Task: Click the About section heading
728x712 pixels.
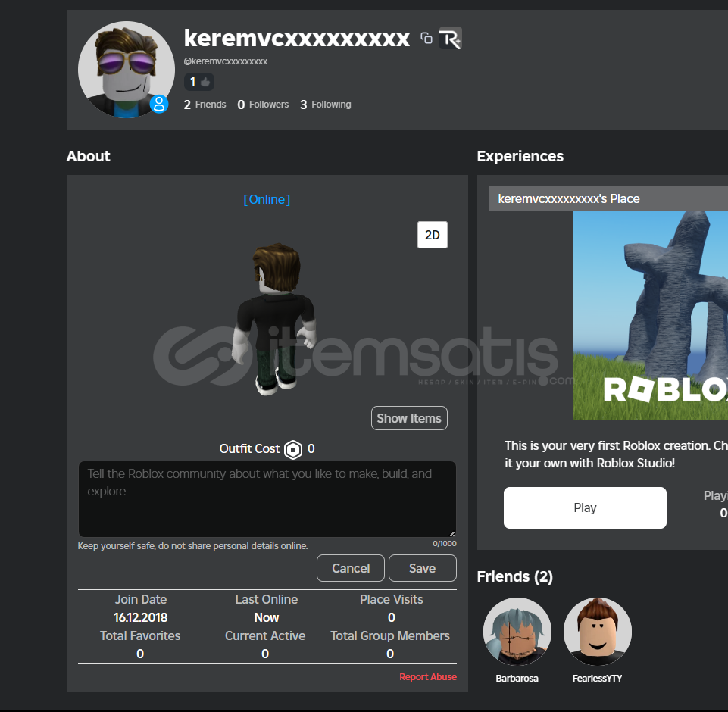Action: point(88,157)
